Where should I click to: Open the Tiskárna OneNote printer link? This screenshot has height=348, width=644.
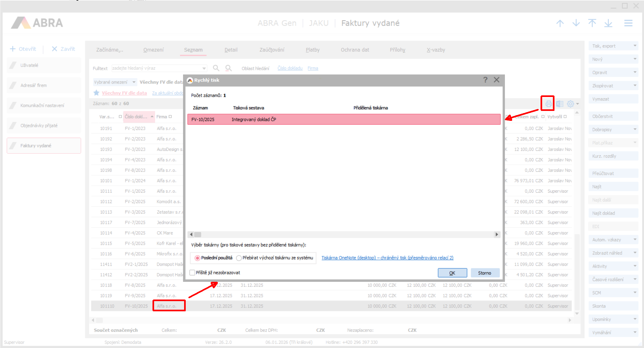click(x=387, y=258)
